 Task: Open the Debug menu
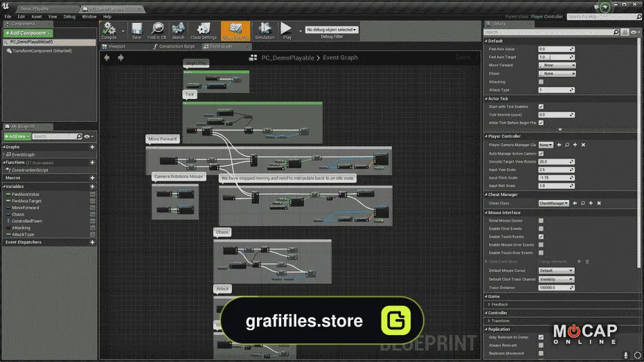coord(69,17)
